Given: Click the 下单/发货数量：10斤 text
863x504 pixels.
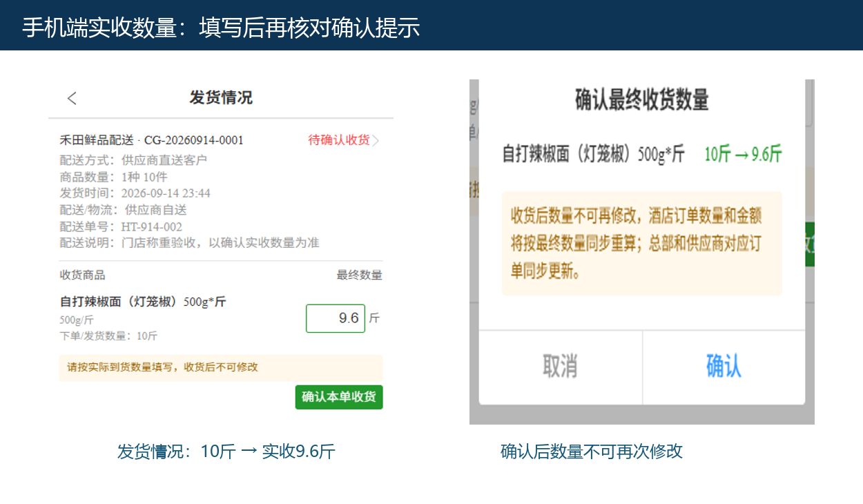Looking at the screenshot, I should click(109, 336).
